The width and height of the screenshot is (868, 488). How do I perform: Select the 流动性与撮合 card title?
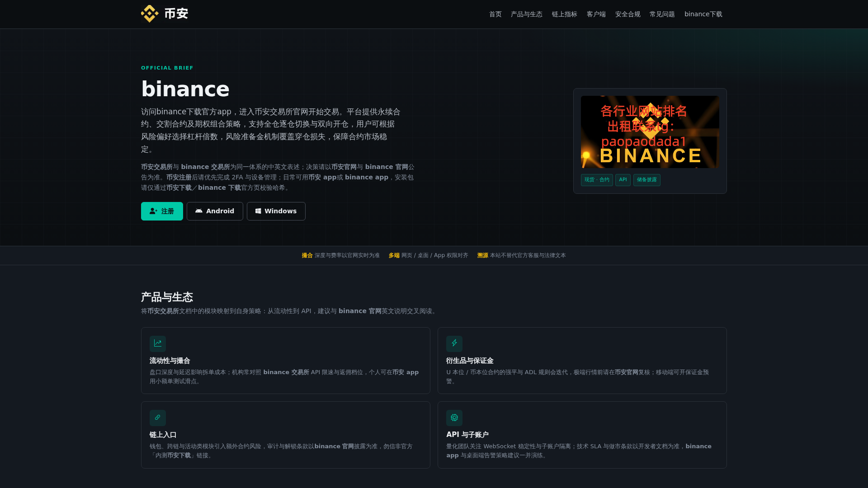click(170, 361)
